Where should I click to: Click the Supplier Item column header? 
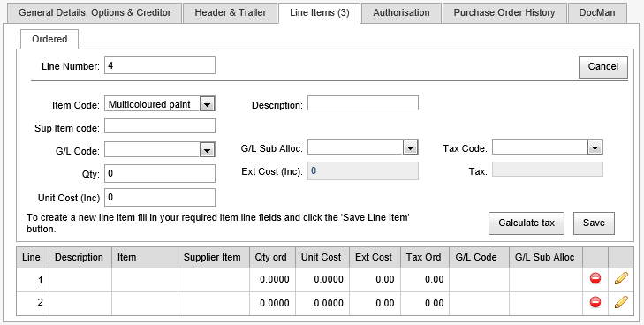click(214, 258)
